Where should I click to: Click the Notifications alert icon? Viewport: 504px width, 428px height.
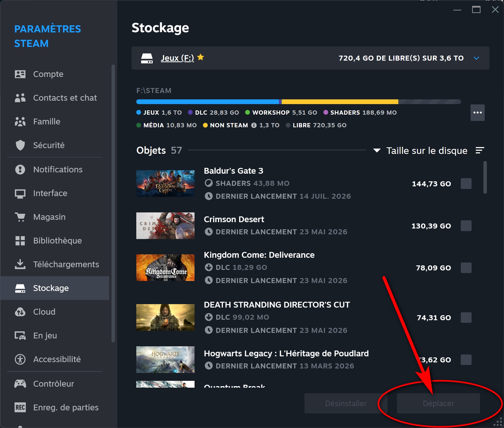20,169
